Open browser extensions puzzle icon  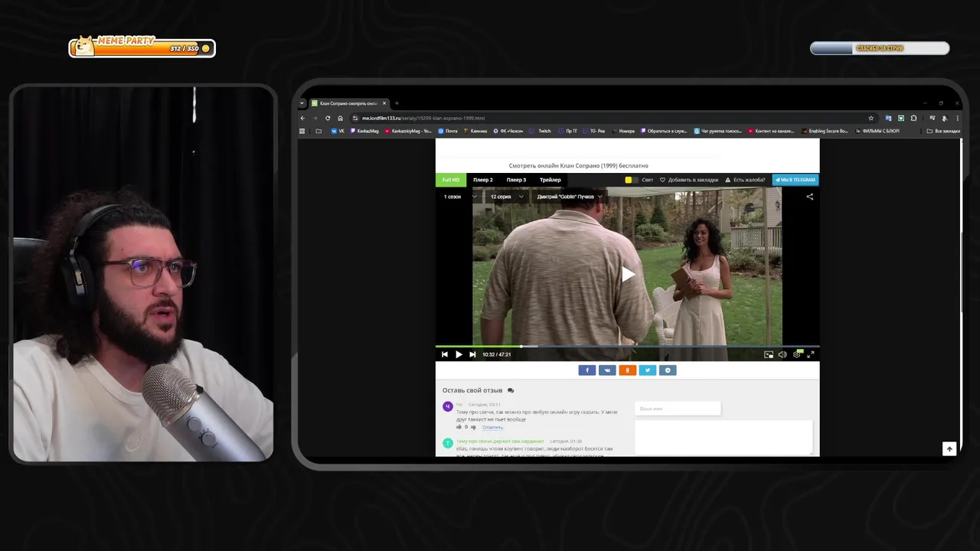pyautogui.click(x=913, y=118)
